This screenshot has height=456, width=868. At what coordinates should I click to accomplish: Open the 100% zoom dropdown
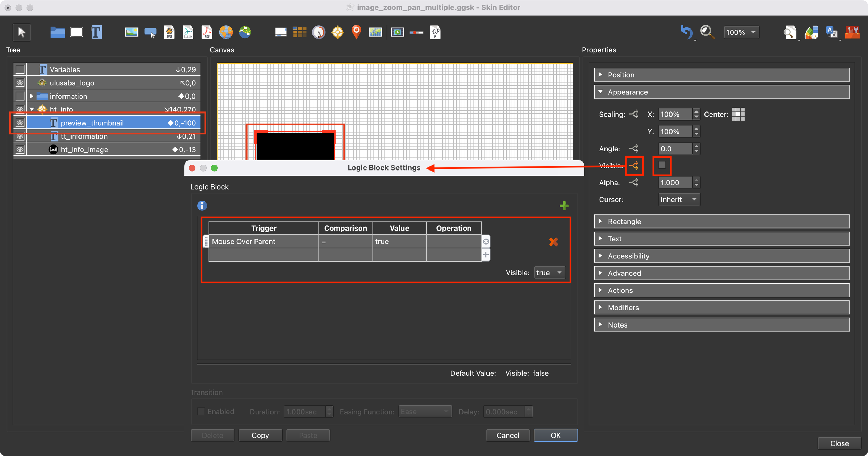pyautogui.click(x=741, y=32)
